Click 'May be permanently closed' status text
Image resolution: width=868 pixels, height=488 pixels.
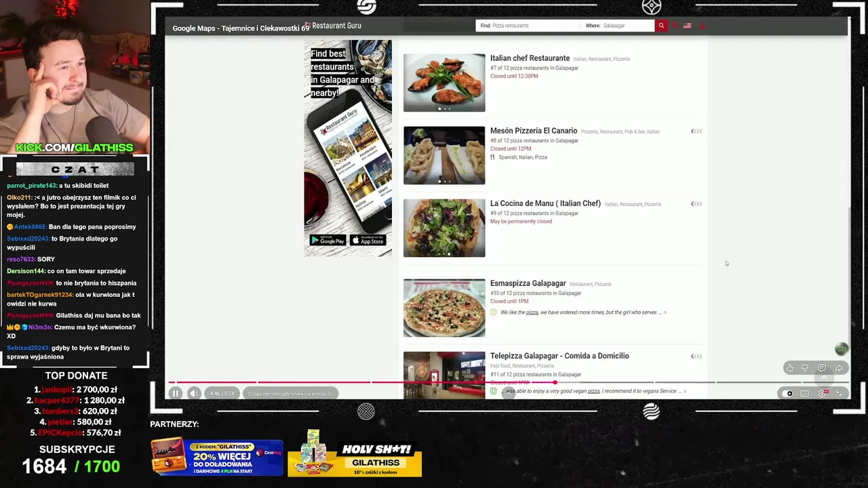tap(521, 222)
